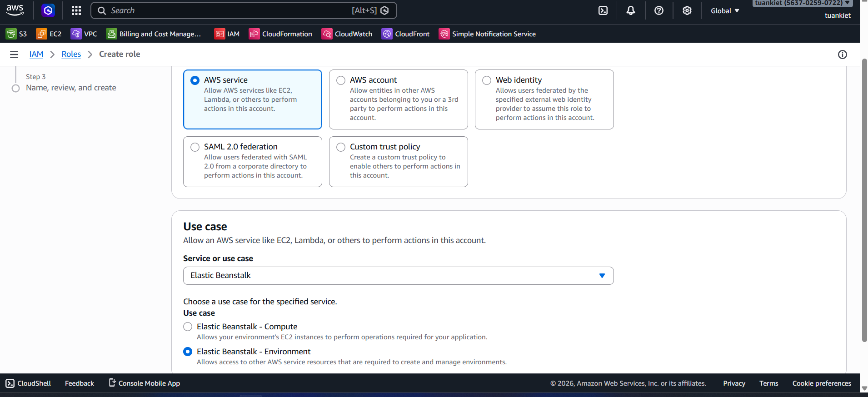Open the info panel icon
The height and width of the screenshot is (397, 868).
(x=842, y=55)
